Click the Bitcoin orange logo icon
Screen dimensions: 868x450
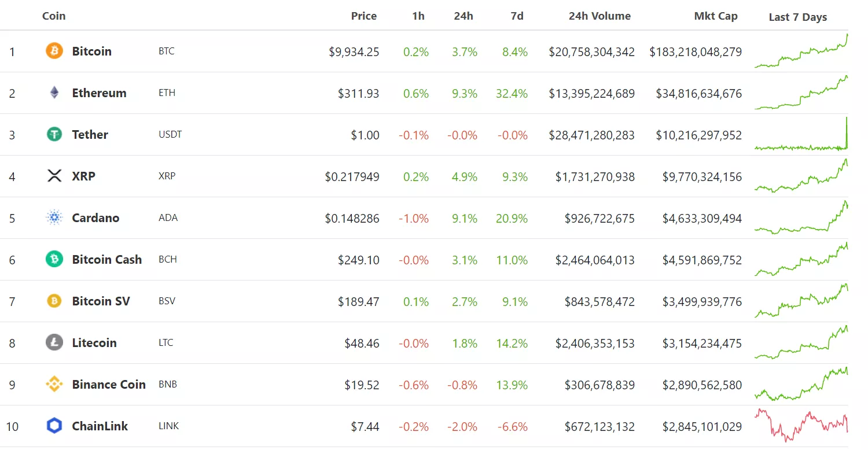(x=54, y=51)
